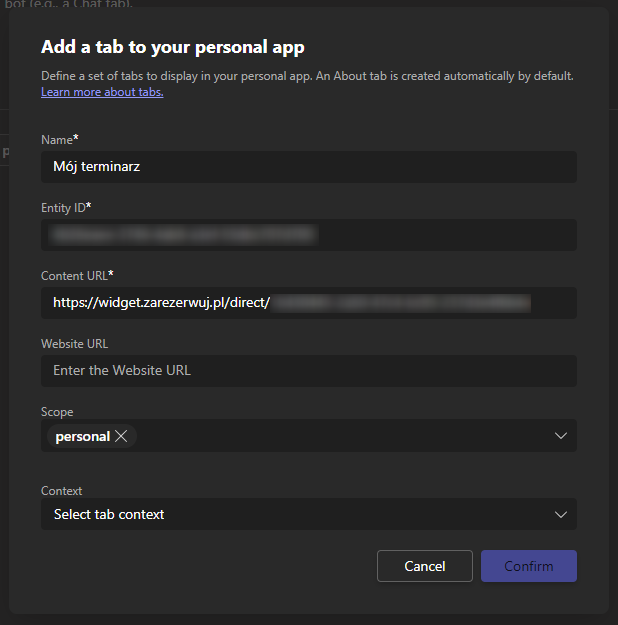Click the "Website URL" field label

(74, 343)
